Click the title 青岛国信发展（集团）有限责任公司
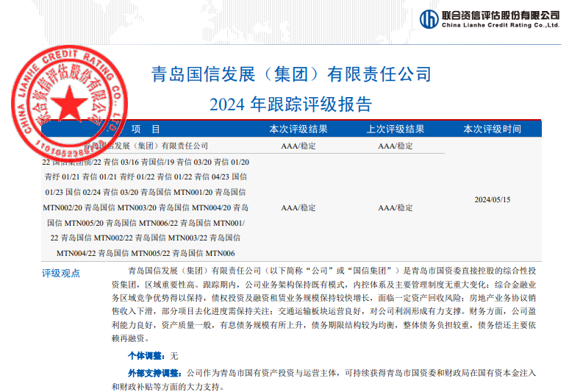The image size is (569, 392). click(291, 74)
